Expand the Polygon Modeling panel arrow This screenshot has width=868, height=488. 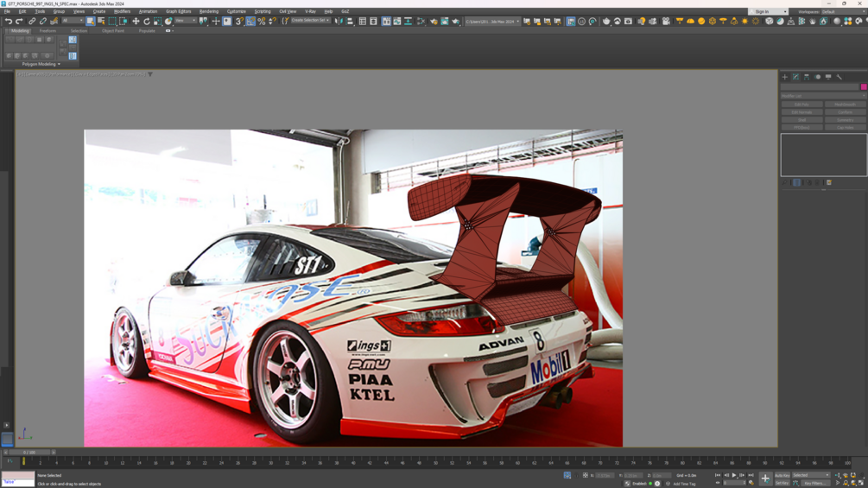[x=59, y=64]
